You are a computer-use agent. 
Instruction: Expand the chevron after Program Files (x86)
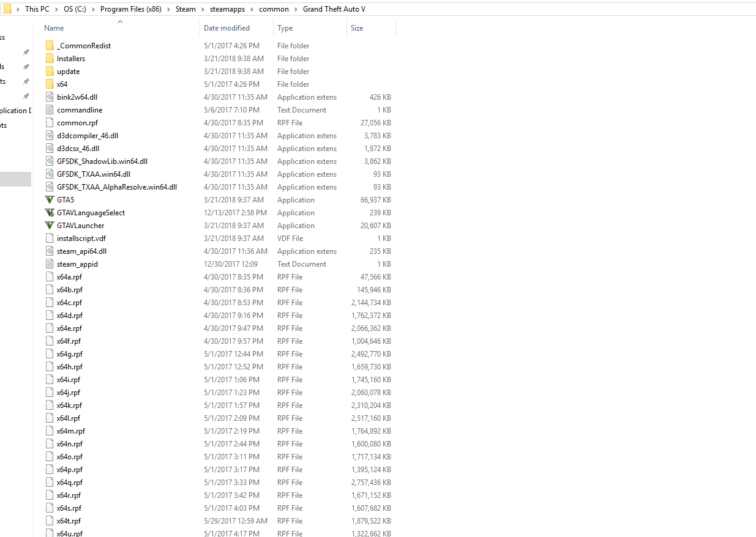(x=168, y=9)
